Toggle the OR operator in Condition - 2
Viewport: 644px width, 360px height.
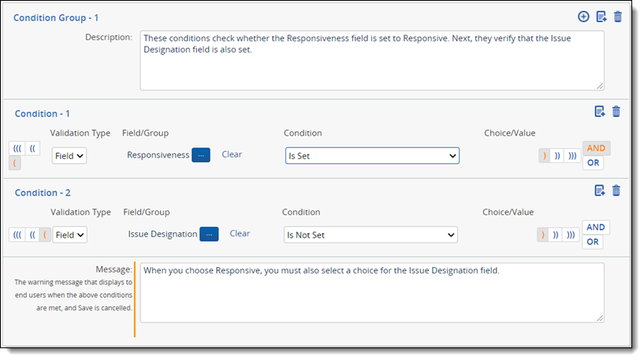pyautogui.click(x=593, y=242)
